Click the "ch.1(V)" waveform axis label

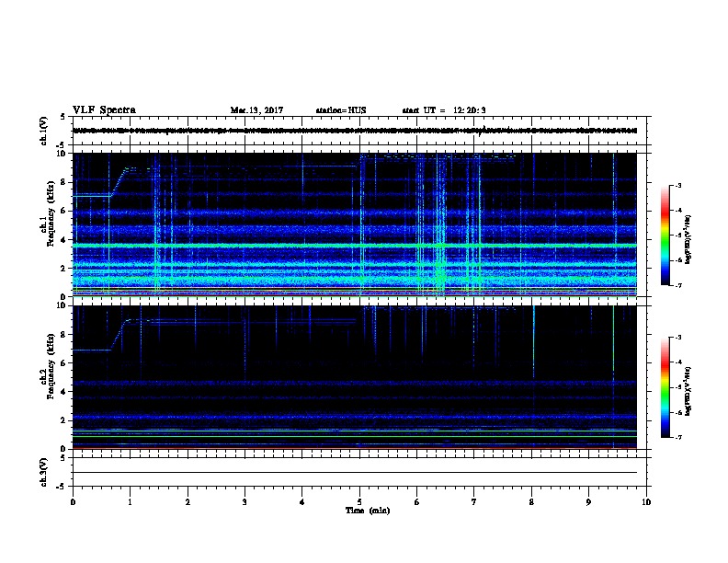43,131
